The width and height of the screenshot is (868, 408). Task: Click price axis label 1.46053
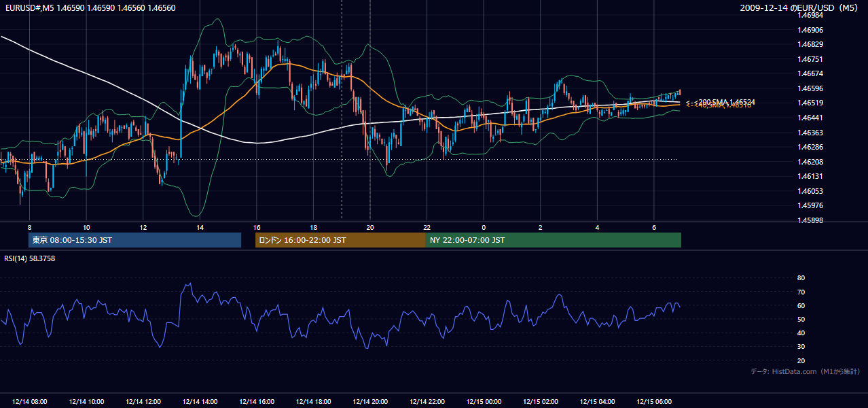tap(810, 191)
